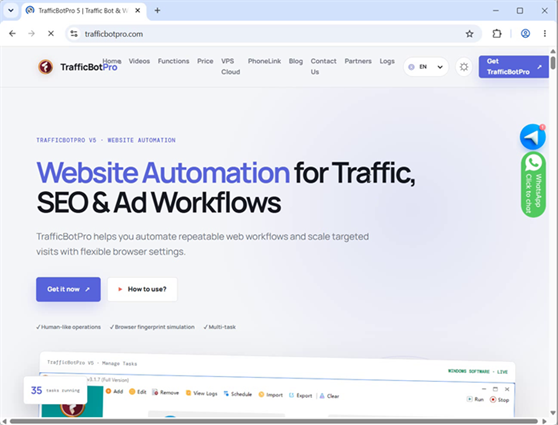Close the TrafficBotPro 5 browser tab
This screenshot has height=425, width=558.
coord(137,11)
